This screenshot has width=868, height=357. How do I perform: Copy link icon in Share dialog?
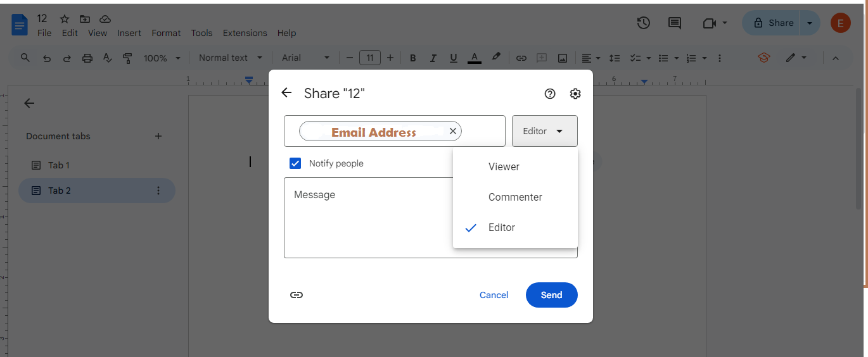tap(297, 295)
